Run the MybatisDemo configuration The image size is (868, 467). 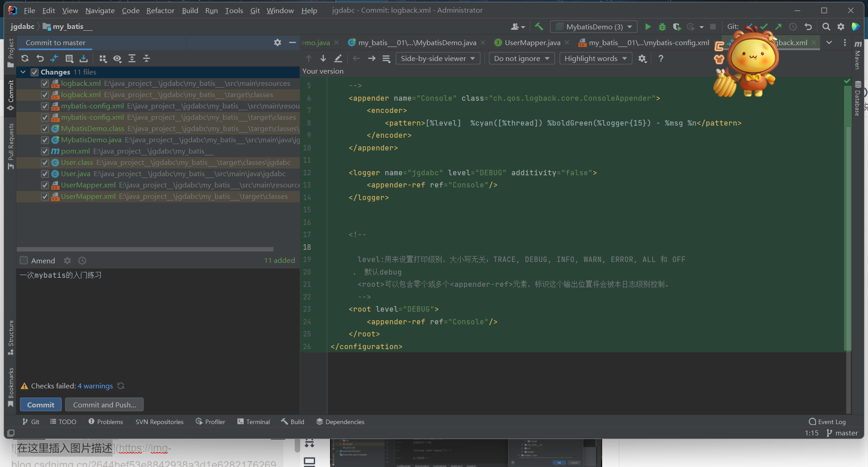click(647, 27)
